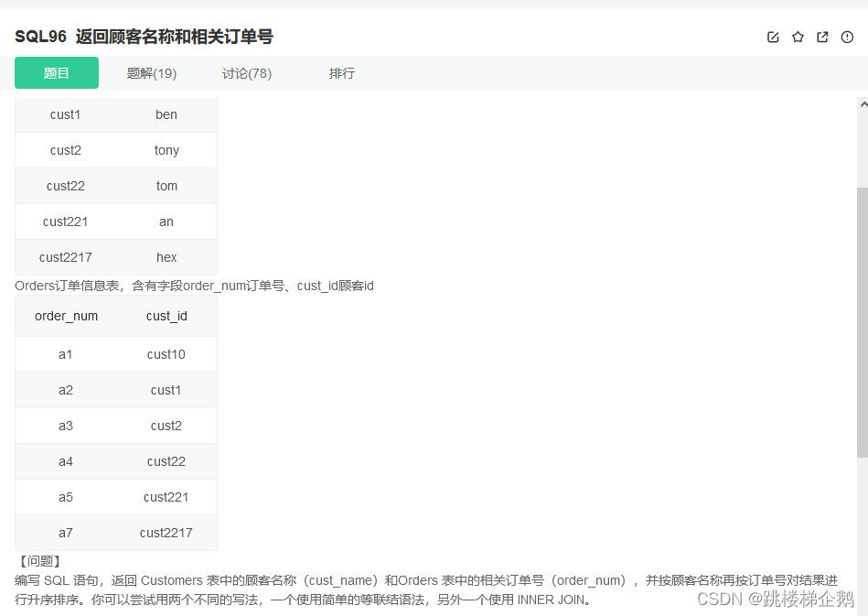Switch to the 题解(19) tab

152,72
